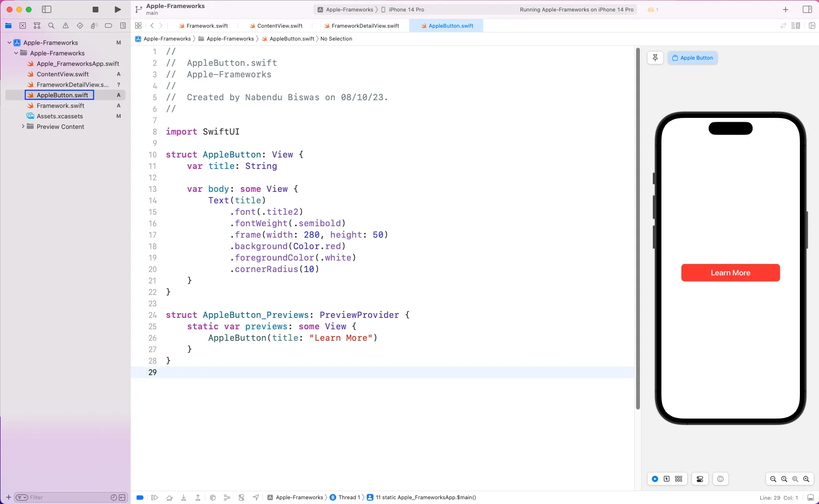Go back in editor history
The height and width of the screenshot is (504, 819).
152,26
